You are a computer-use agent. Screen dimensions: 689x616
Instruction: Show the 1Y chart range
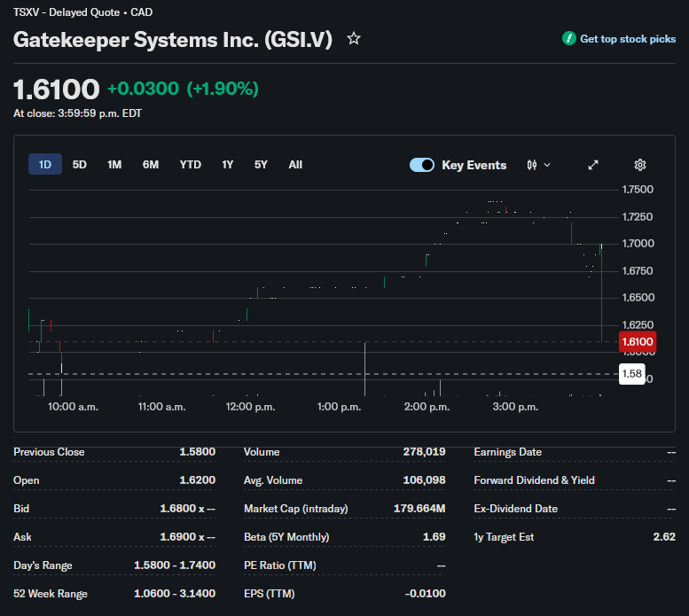point(228,165)
